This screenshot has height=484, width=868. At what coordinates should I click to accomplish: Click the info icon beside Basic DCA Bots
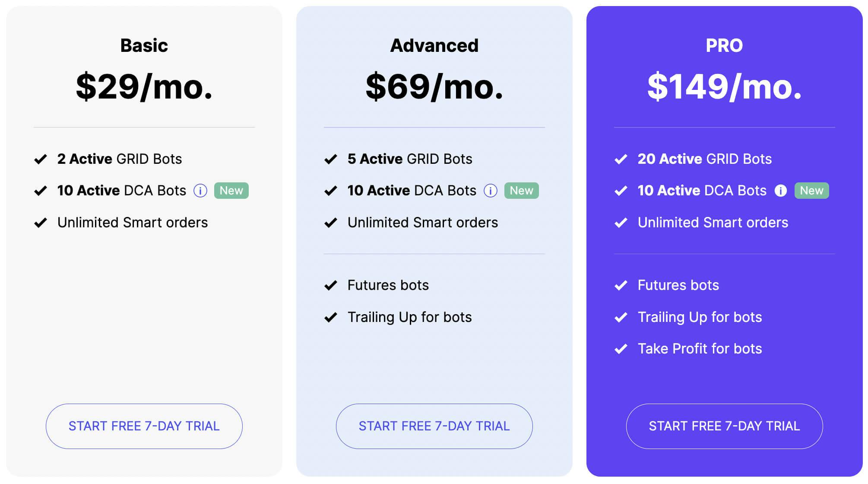tap(200, 191)
